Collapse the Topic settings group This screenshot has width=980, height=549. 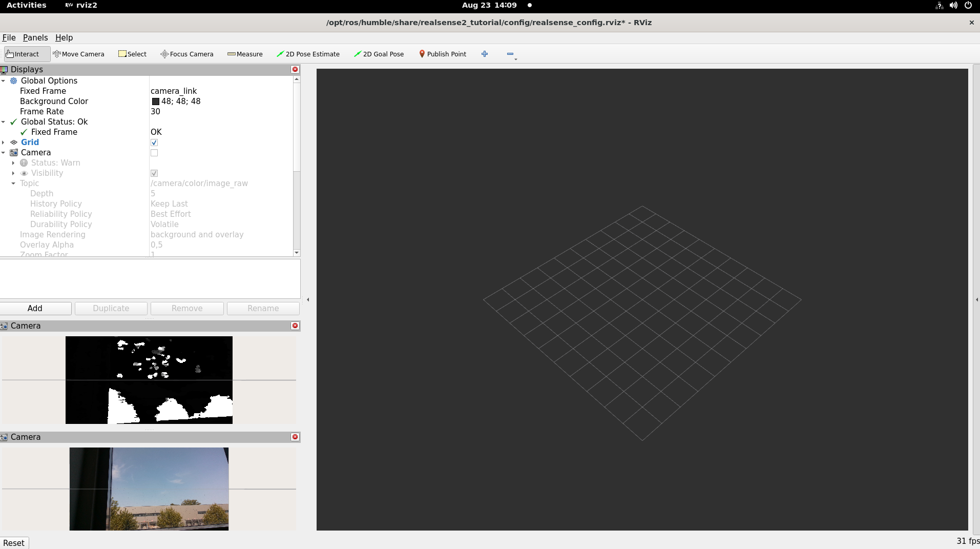[x=14, y=184]
